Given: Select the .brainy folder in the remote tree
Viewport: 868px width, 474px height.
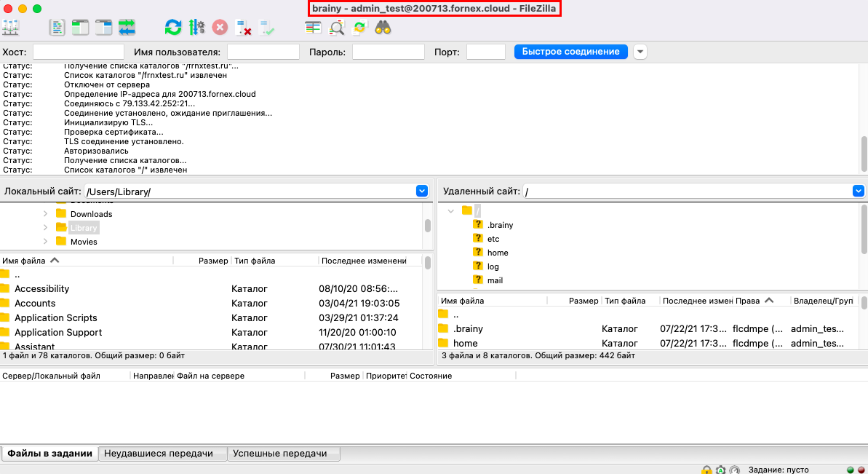Looking at the screenshot, I should click(500, 225).
